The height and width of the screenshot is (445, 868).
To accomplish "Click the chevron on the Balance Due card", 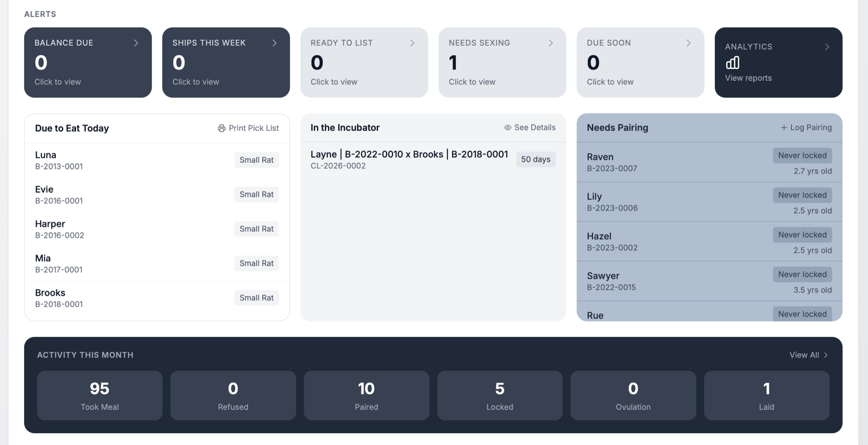I will [136, 43].
